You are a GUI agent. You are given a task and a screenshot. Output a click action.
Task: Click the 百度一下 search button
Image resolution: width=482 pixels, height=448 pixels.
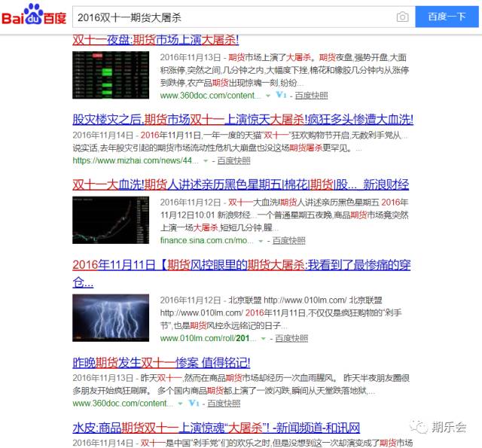[447, 17]
